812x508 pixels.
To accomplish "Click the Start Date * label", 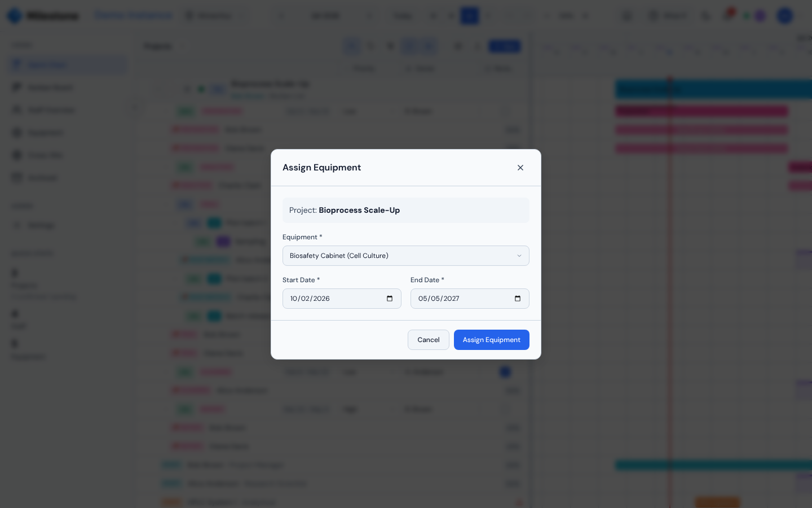I will coord(301,280).
